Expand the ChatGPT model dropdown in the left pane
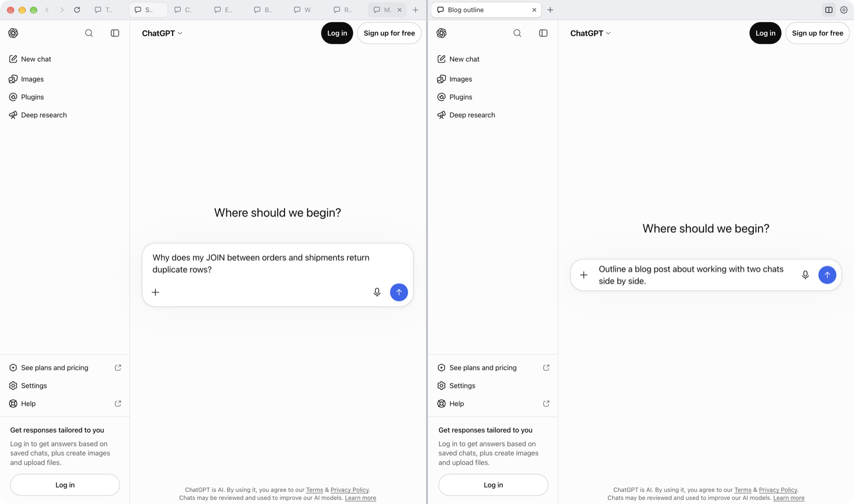Image resolution: width=854 pixels, height=504 pixels. click(x=162, y=33)
